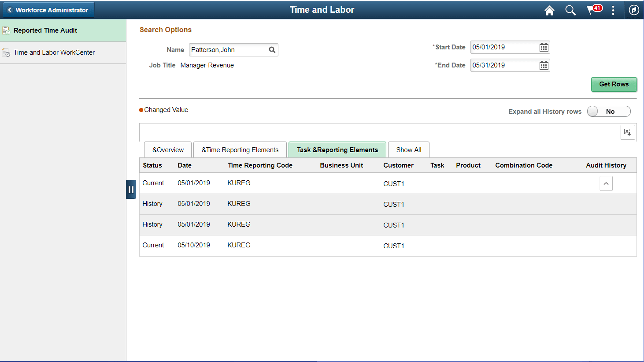Switch Expand all History rows to Yes
The height and width of the screenshot is (362, 644).
(609, 111)
